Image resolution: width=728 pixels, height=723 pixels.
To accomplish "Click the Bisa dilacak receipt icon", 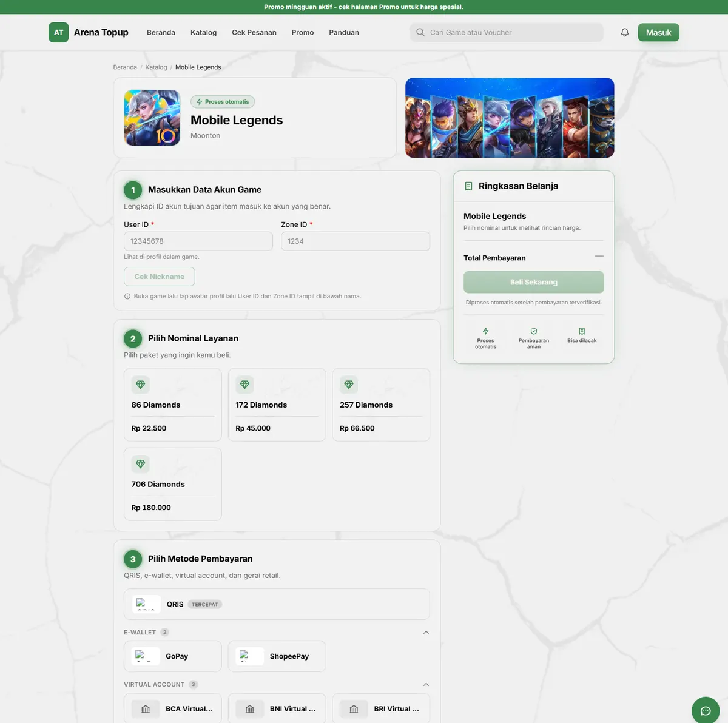I will pos(582,331).
